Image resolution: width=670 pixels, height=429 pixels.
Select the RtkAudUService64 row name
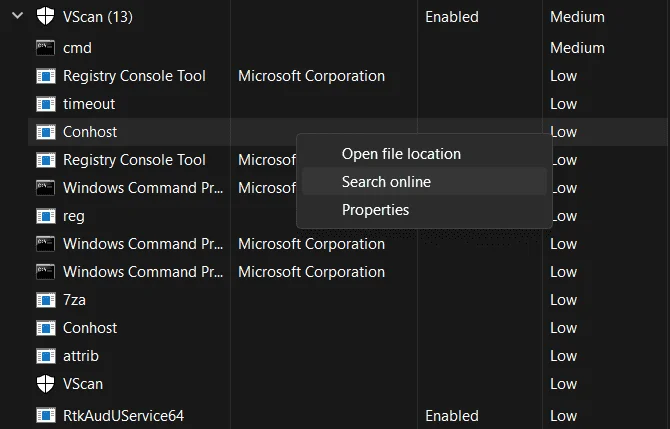pos(123,416)
